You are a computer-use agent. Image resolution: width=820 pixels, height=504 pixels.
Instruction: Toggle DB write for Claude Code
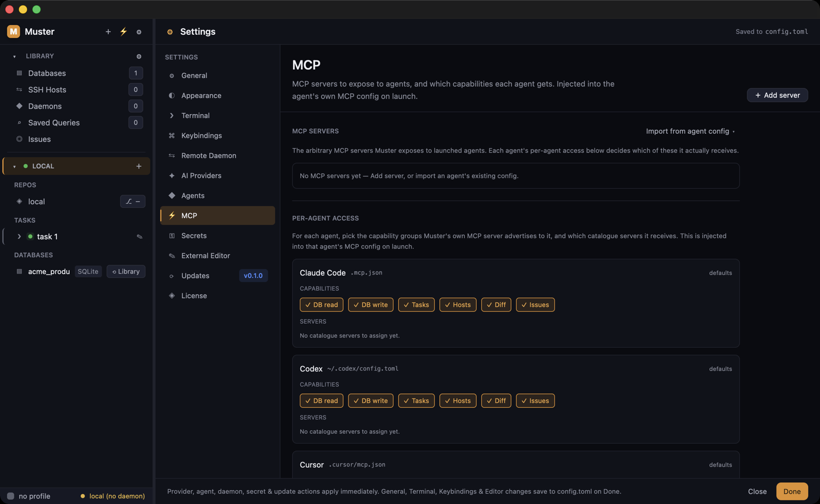coord(371,305)
